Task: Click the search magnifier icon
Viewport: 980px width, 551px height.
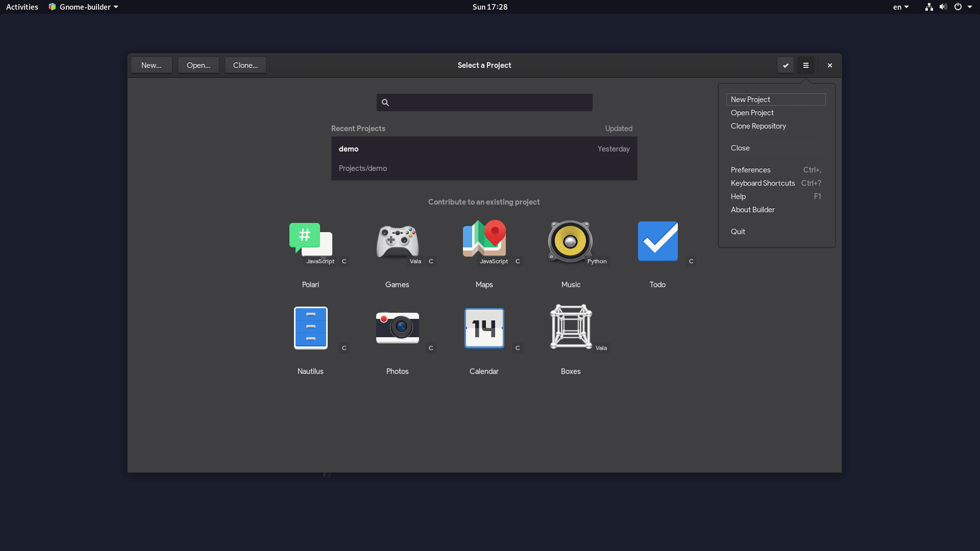Action: [x=385, y=103]
